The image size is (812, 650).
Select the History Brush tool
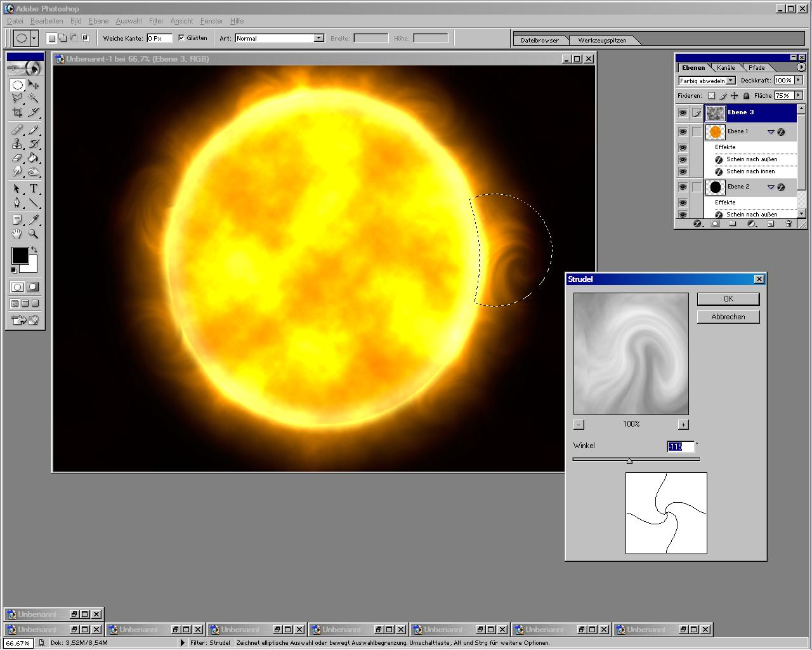tap(34, 144)
